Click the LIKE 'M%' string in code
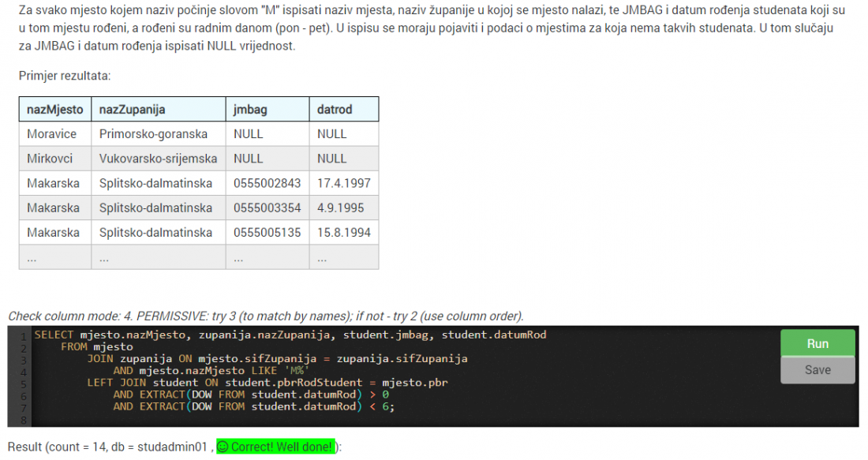The image size is (868, 460). [x=278, y=370]
